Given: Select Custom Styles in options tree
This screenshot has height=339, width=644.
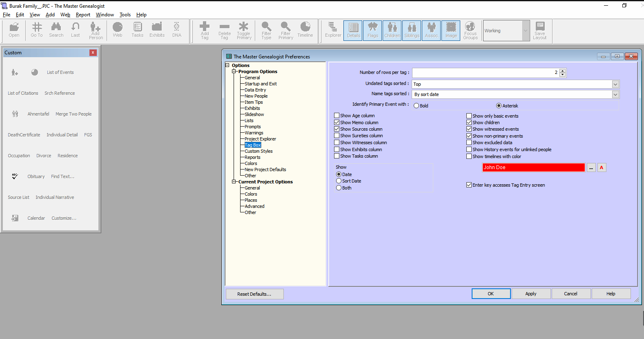Looking at the screenshot, I should 258,151.
